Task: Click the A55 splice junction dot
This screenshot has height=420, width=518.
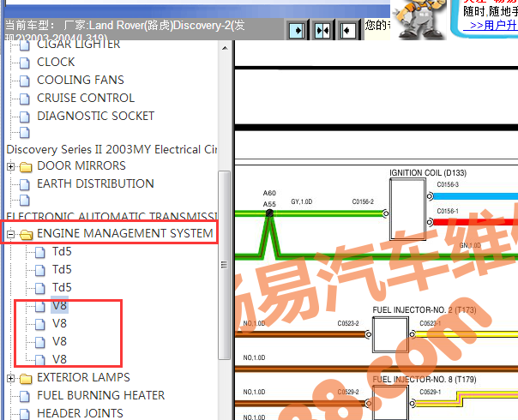Action: pos(269,213)
